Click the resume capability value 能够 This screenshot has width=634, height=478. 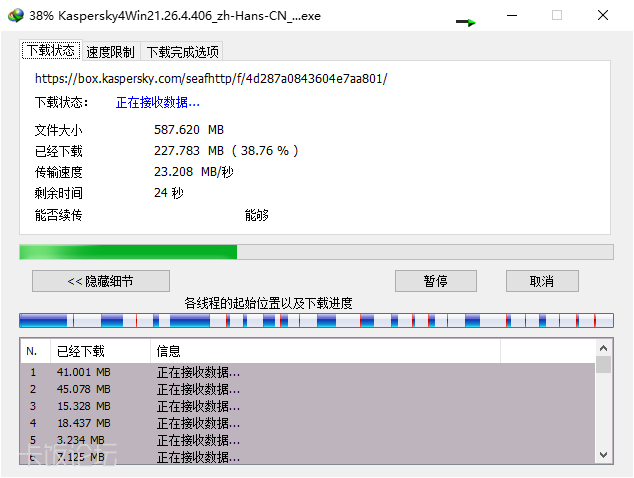pos(257,215)
